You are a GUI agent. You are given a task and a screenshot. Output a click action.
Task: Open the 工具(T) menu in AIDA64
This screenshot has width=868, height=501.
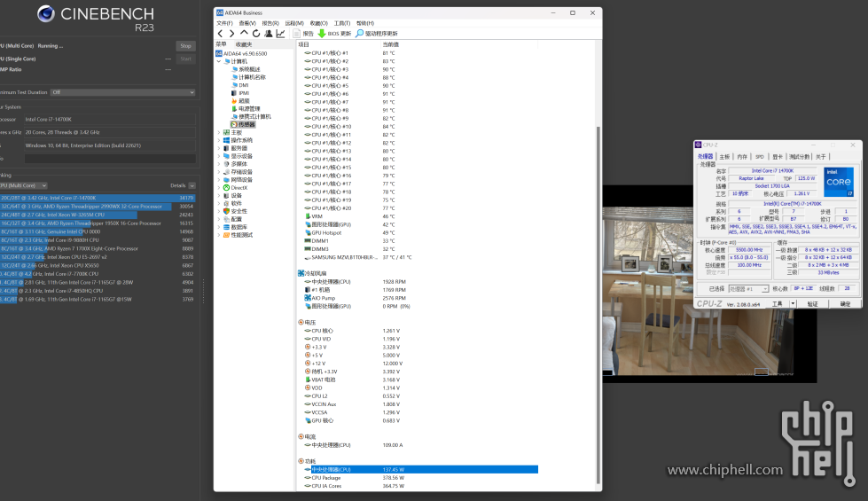[x=342, y=23]
